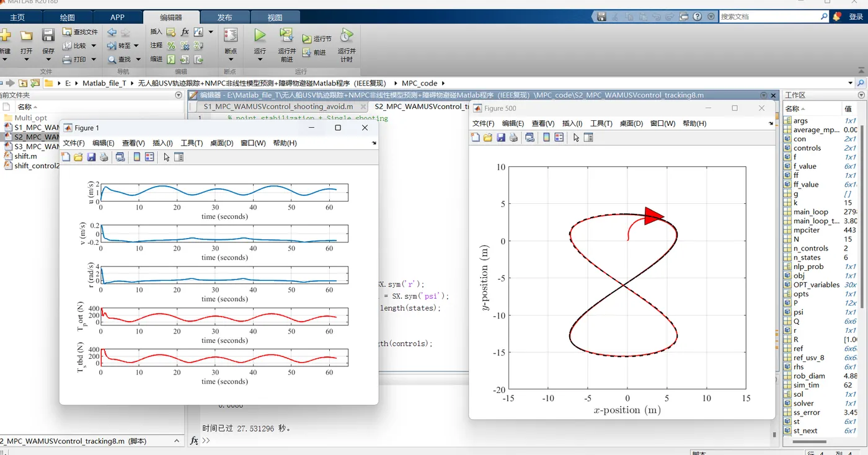This screenshot has height=455, width=868.
Task: Switch to the 主页 ribbon tab
Action: click(18, 17)
